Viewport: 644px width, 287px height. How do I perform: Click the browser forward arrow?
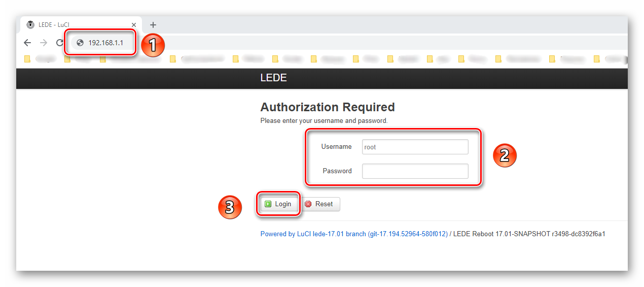pyautogui.click(x=44, y=43)
